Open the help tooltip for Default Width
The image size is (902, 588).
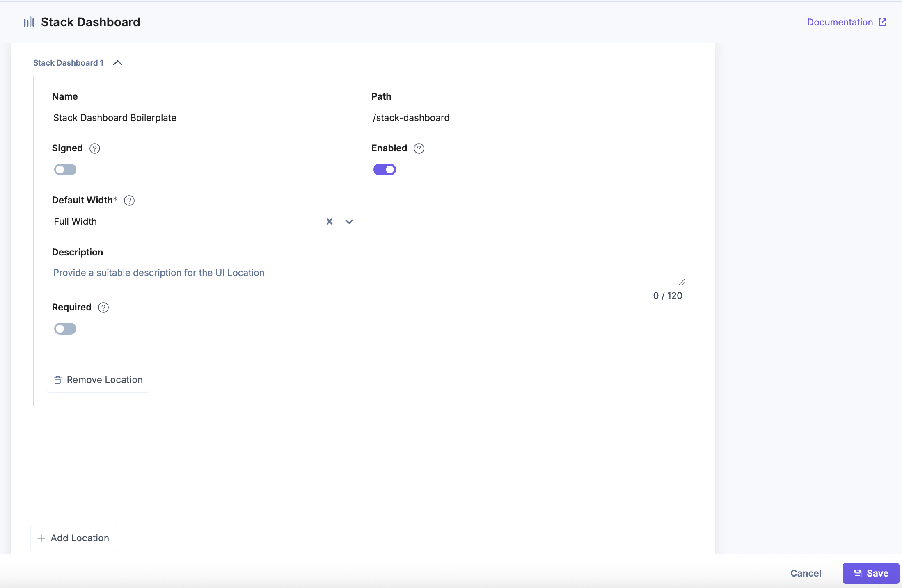pyautogui.click(x=129, y=201)
